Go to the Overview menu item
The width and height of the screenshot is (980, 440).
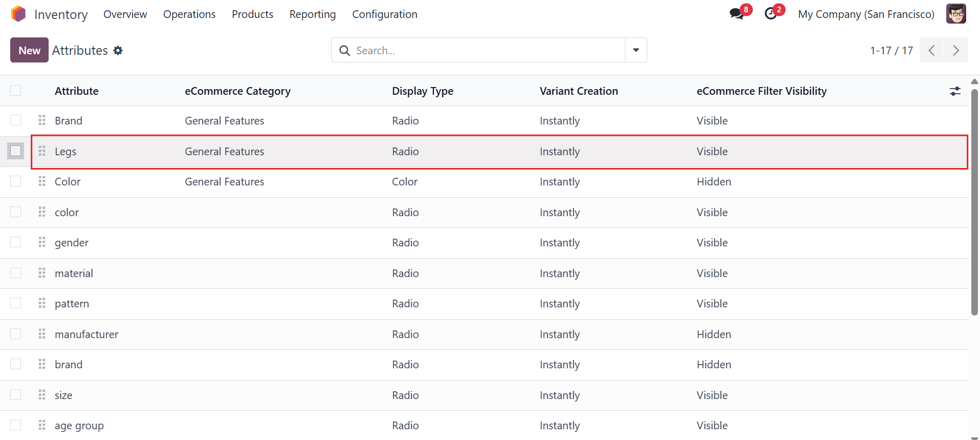tap(125, 14)
